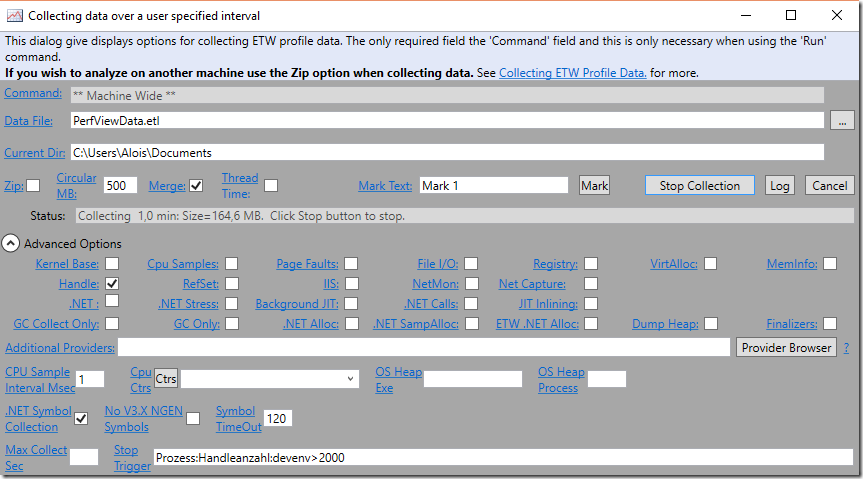Open the Command help link
Image resolution: width=863 pixels, height=479 pixels.
(33, 93)
